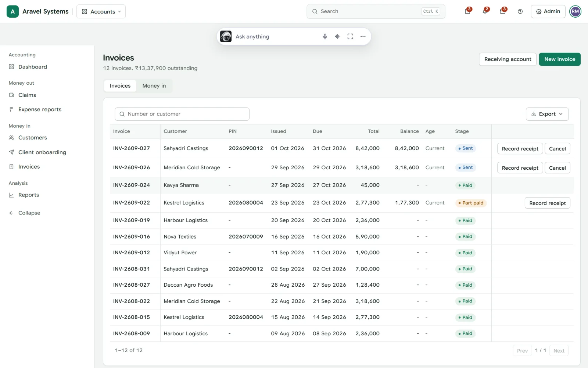Go to Dashboard in sidebar
The image size is (588, 368).
pos(47,67)
